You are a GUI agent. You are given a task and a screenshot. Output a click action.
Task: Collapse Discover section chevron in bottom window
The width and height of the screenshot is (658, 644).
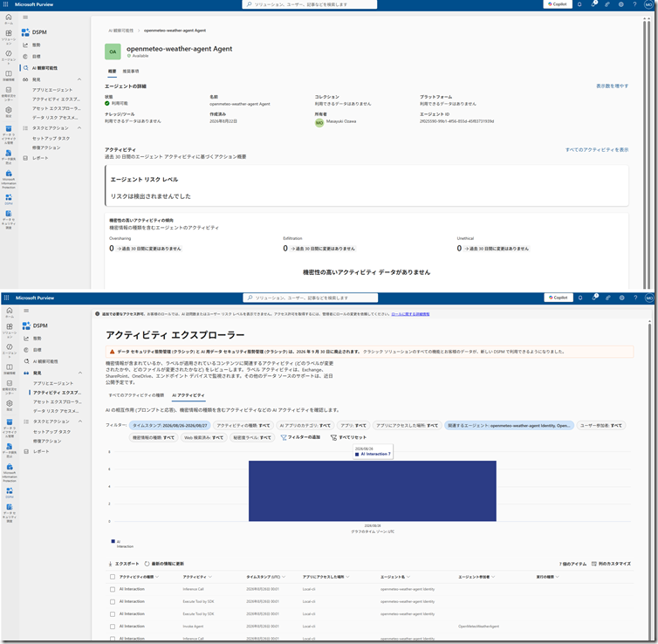pyautogui.click(x=79, y=373)
